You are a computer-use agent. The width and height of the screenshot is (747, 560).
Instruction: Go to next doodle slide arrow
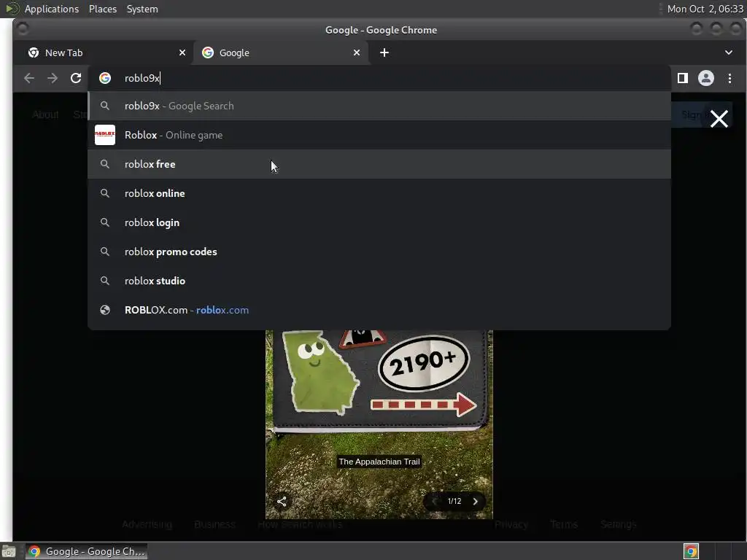click(475, 501)
